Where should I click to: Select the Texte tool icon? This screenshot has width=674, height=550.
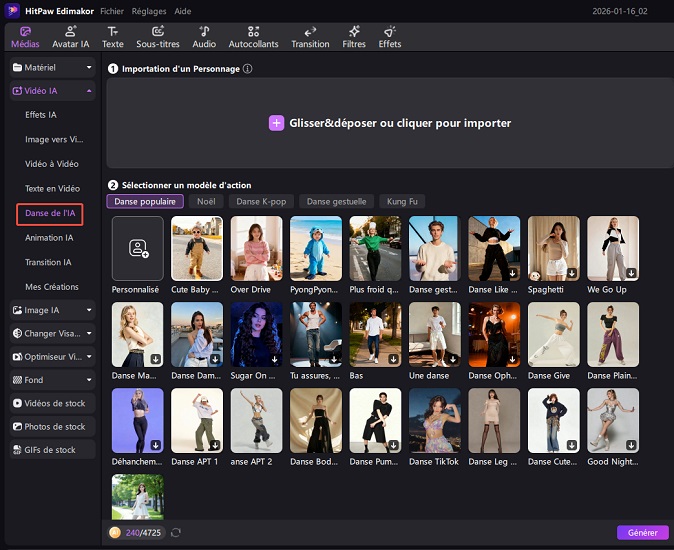113,37
